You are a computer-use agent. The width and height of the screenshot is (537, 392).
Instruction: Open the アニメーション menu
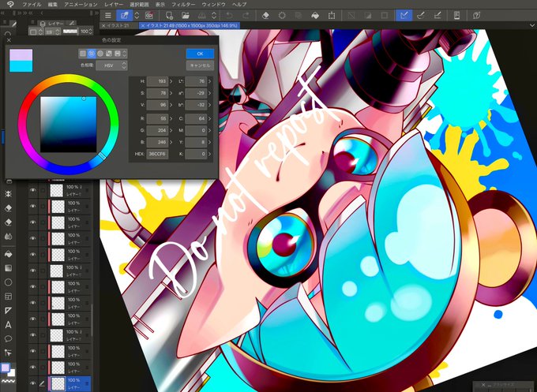(81, 5)
